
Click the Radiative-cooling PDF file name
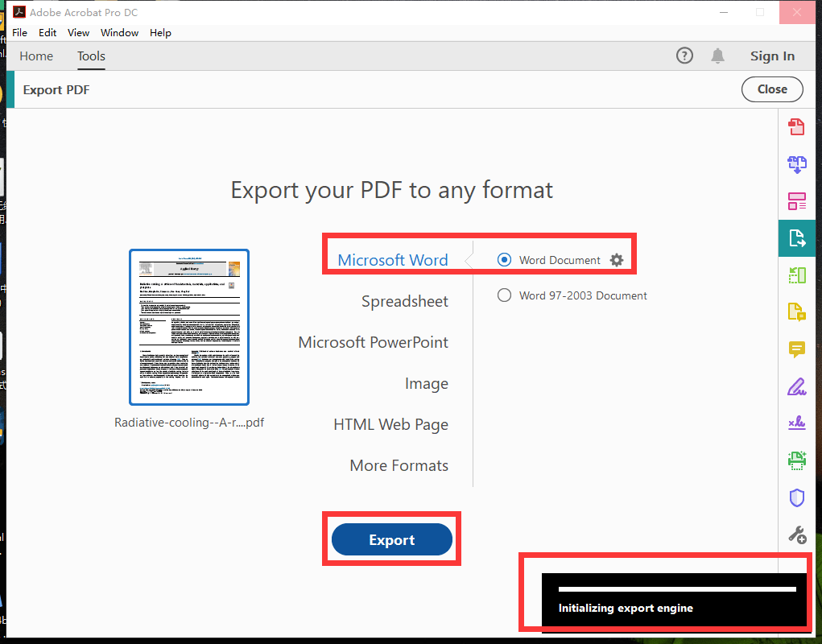click(x=189, y=423)
